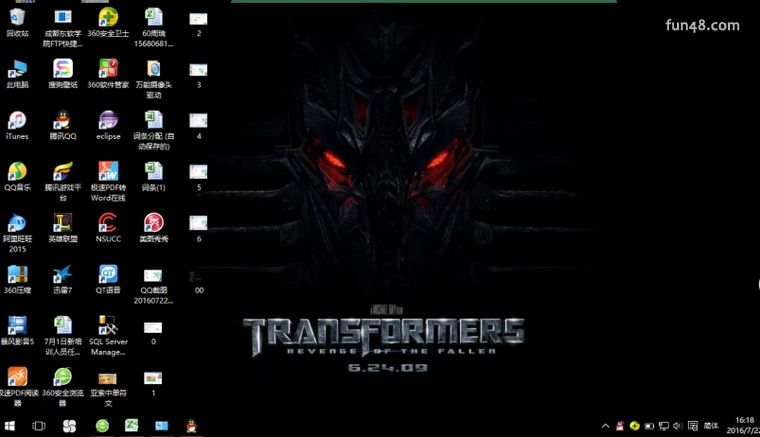Viewport: 760px width, 437px height.
Task: Select the 60周瑞 Excel file icon
Action: pos(154,18)
